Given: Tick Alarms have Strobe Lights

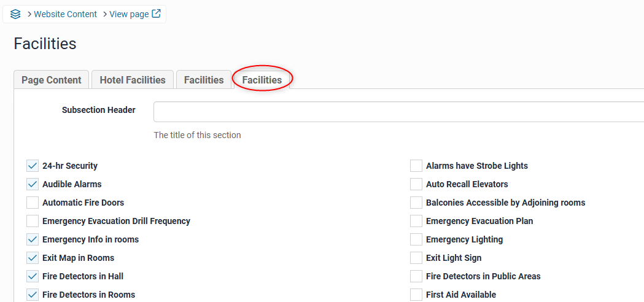Looking at the screenshot, I should click(416, 166).
